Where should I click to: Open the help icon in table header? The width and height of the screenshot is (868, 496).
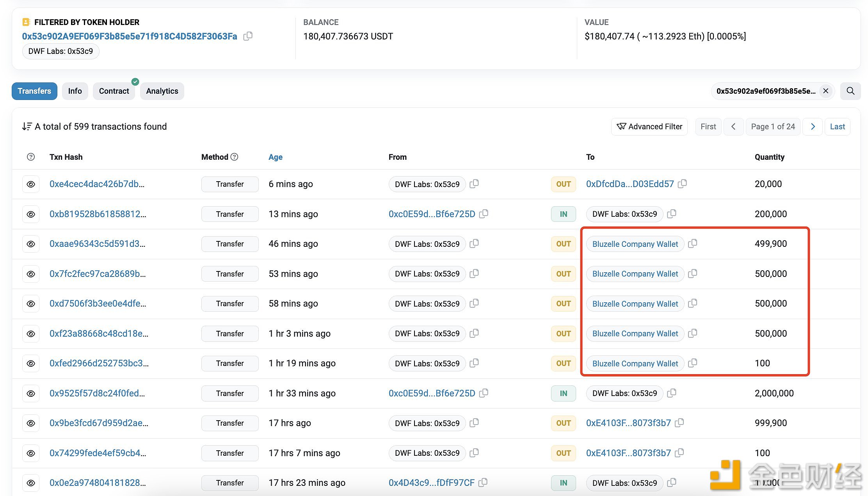pos(31,157)
